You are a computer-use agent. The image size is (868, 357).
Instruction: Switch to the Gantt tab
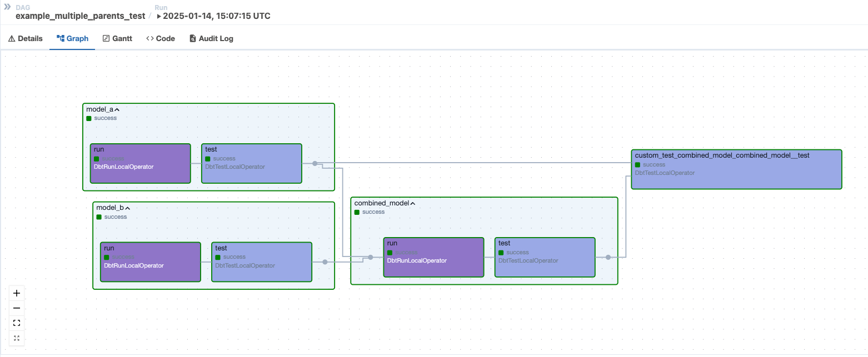[x=117, y=39]
